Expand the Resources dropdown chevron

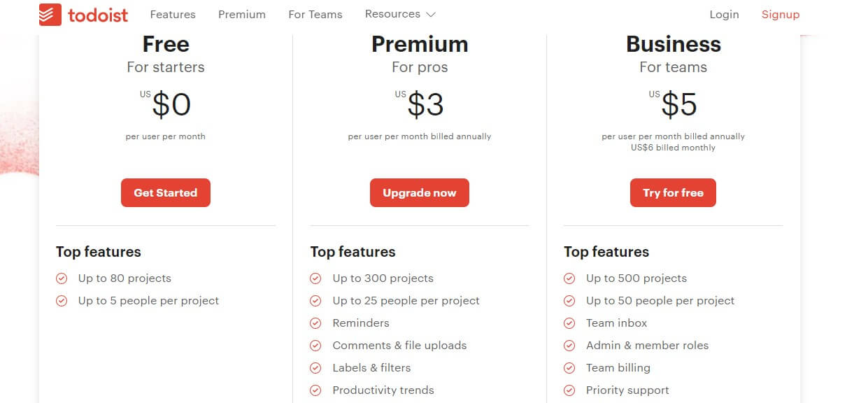tap(431, 15)
